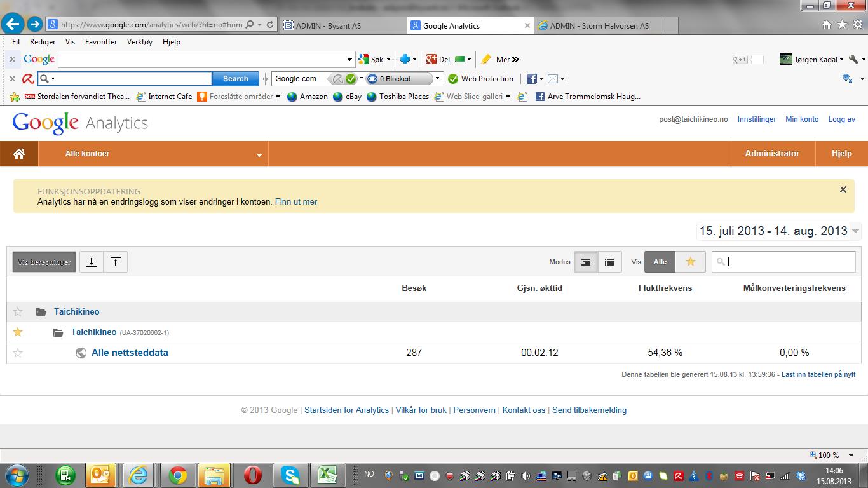Open the eBay favorites bookmark
868x488 pixels.
347,97
